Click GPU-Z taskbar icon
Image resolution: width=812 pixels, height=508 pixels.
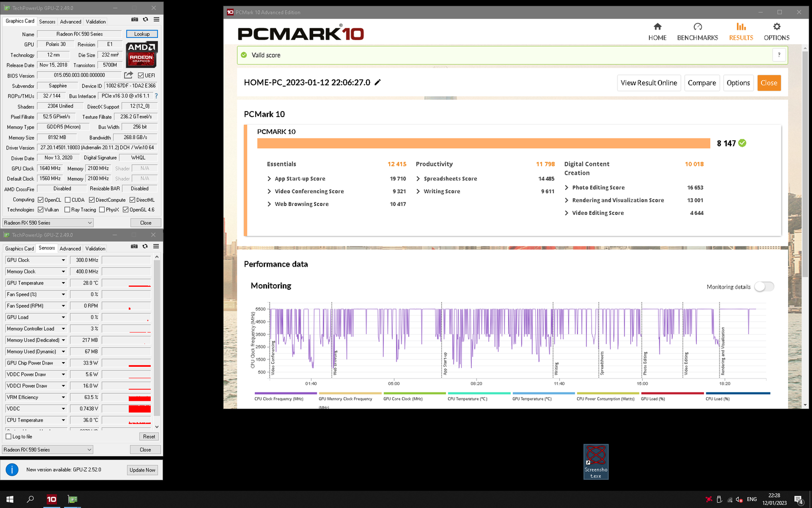point(72,499)
